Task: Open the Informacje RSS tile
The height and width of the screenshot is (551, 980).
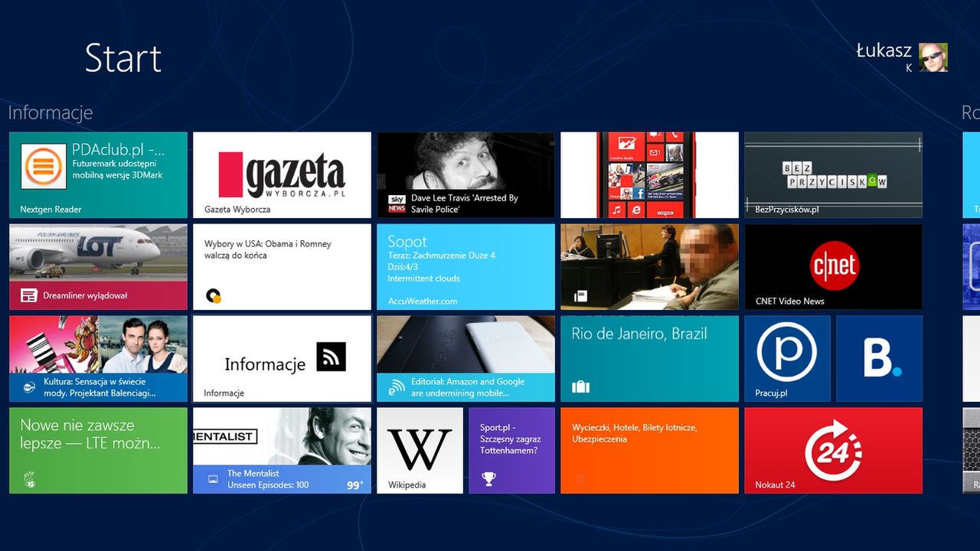Action: tap(282, 359)
